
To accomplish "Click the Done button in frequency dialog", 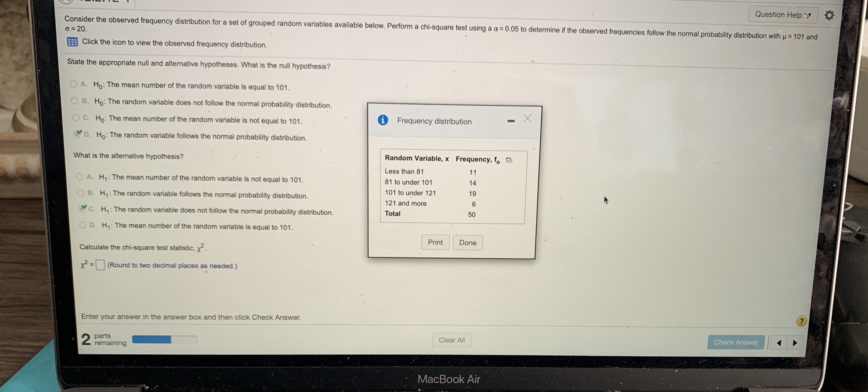I will tap(467, 242).
